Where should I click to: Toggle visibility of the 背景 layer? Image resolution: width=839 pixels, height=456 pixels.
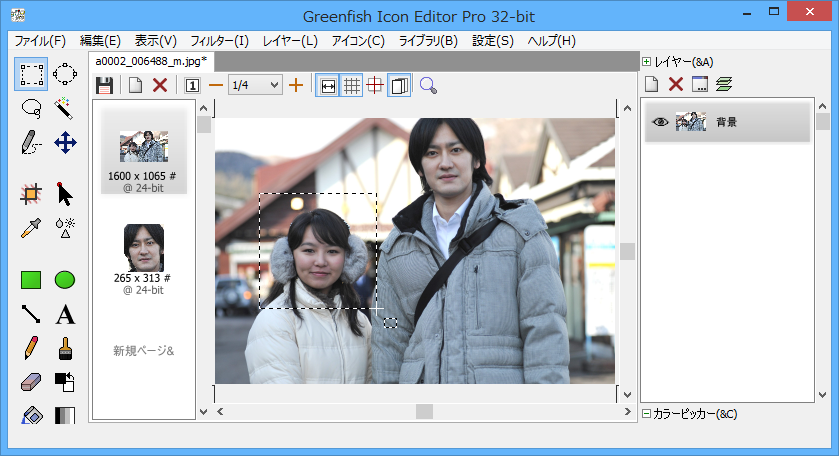(660, 122)
